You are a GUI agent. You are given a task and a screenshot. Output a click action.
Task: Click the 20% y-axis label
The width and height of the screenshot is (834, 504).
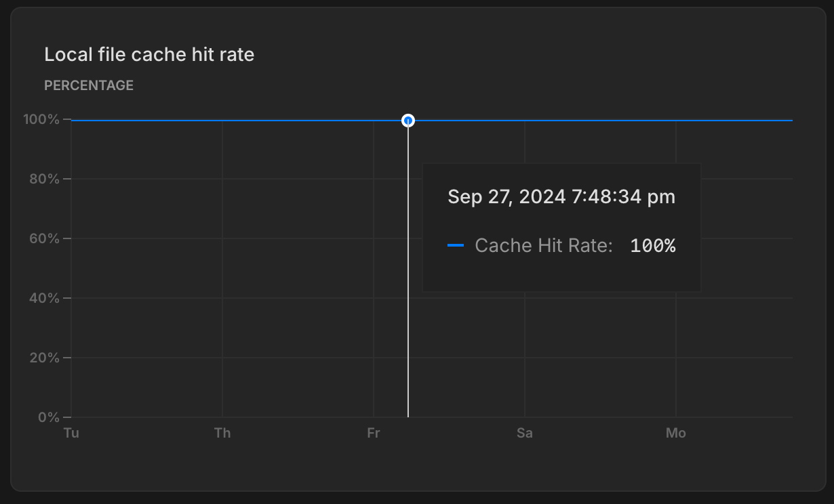pos(45,358)
